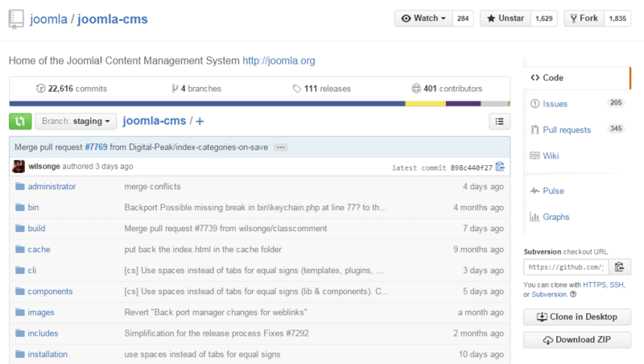The width and height of the screenshot is (644, 364).
Task: Open the wilsonge author link
Action: [x=44, y=167]
